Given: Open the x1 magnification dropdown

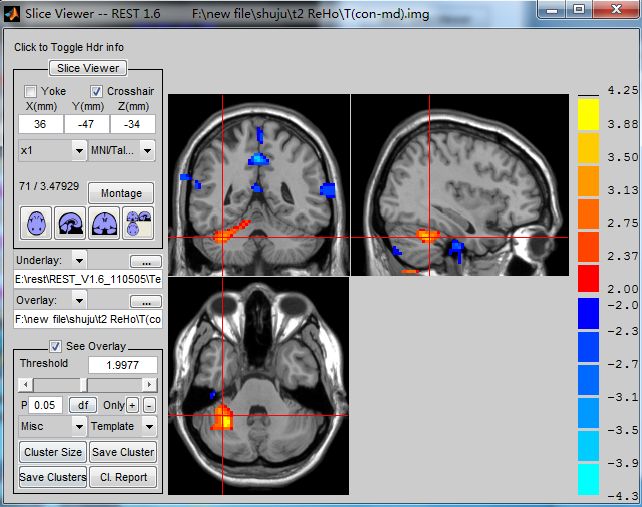Looking at the screenshot, I should tap(52, 151).
